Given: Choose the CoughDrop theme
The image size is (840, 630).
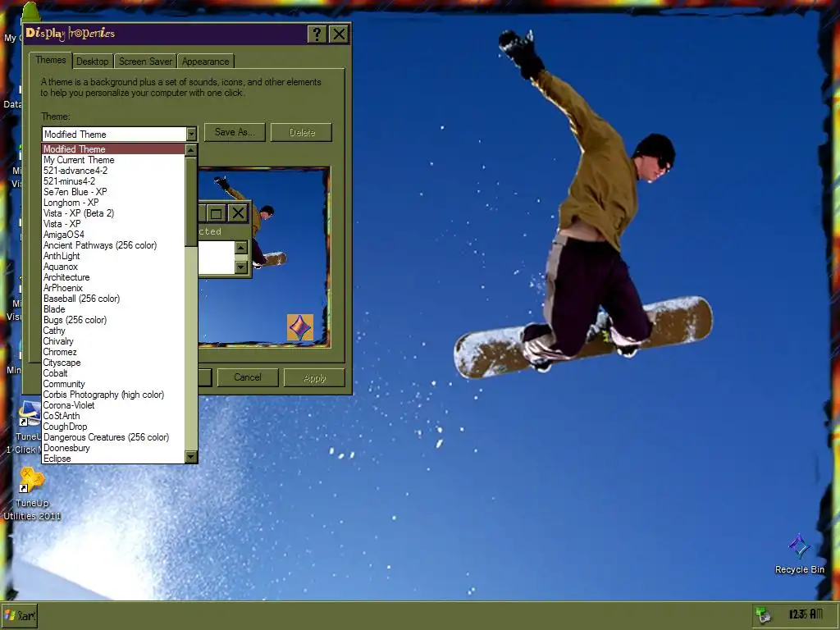Looking at the screenshot, I should click(x=113, y=427).
